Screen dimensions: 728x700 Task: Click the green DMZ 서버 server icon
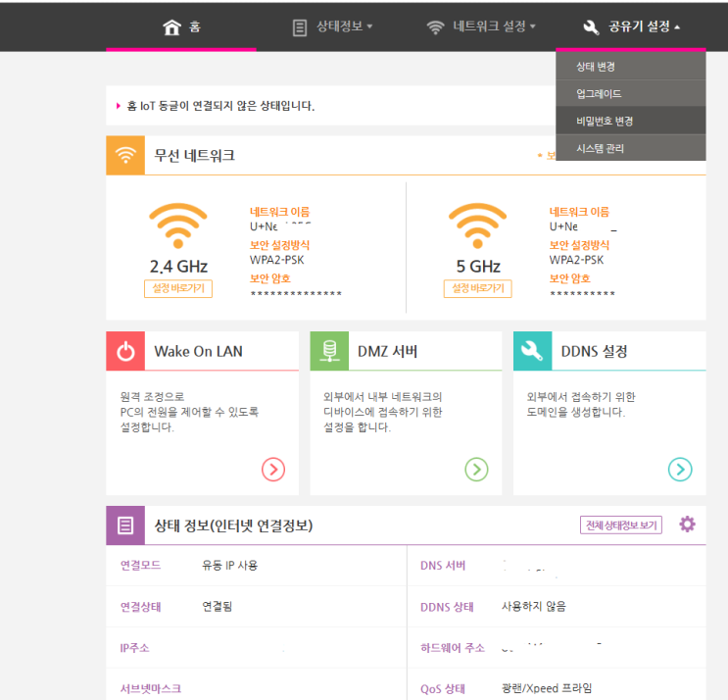[329, 351]
